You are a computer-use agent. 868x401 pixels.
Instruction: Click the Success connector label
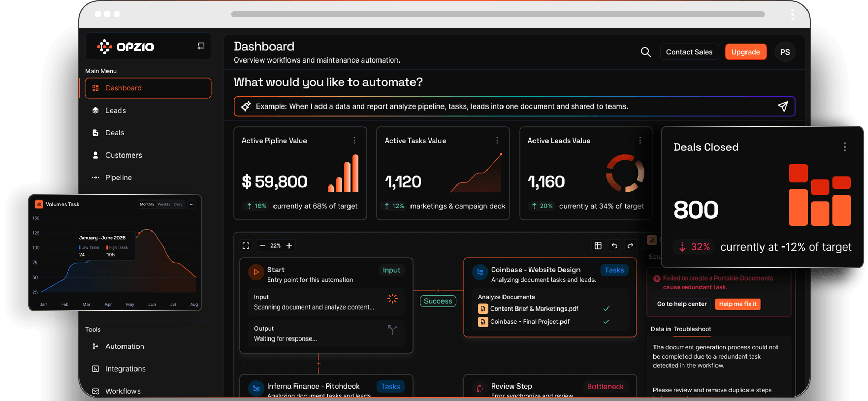438,301
